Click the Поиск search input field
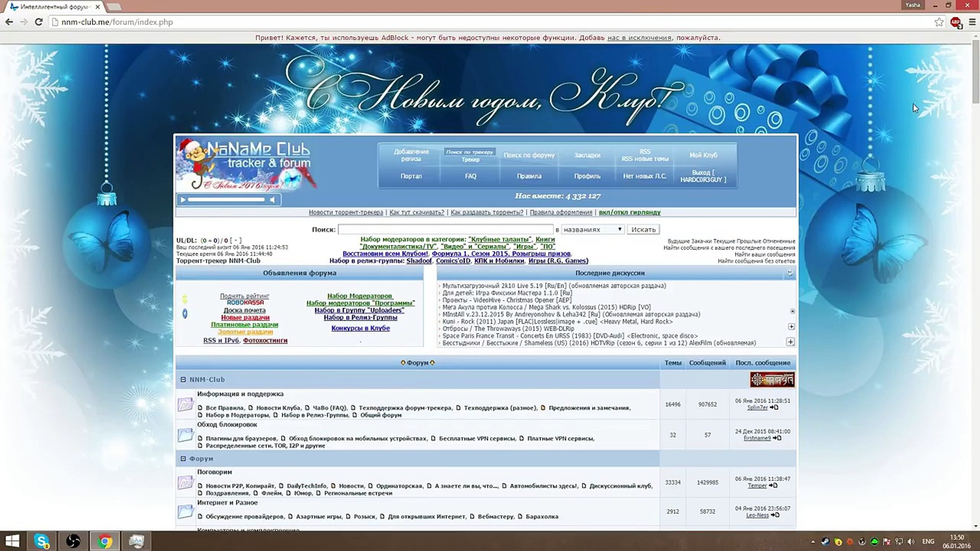This screenshot has height=551, width=980. pos(446,230)
